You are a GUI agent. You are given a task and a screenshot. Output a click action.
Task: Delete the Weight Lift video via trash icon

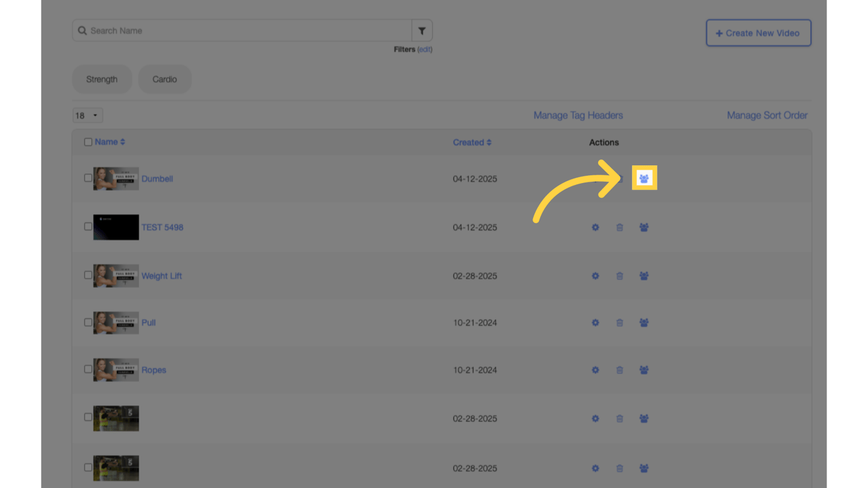(x=620, y=276)
